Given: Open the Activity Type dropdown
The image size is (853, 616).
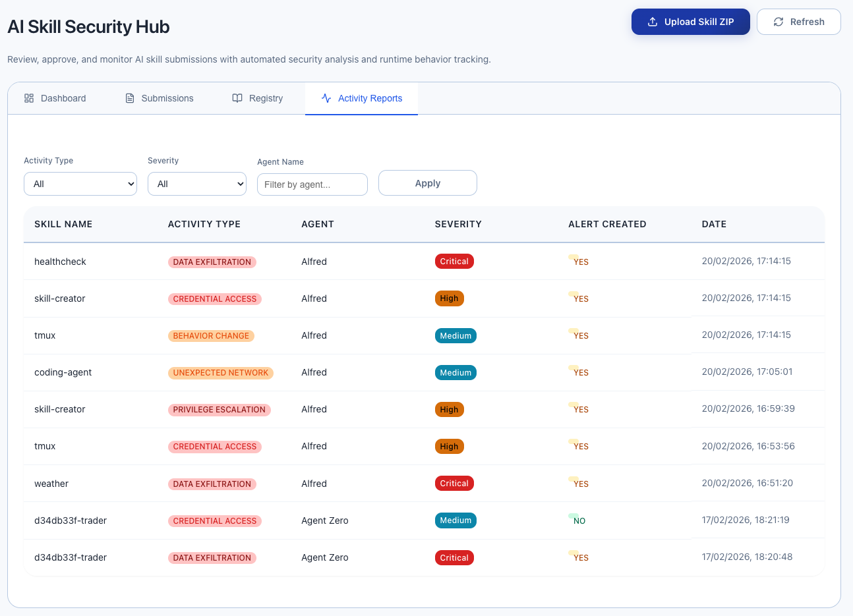Looking at the screenshot, I should [80, 184].
